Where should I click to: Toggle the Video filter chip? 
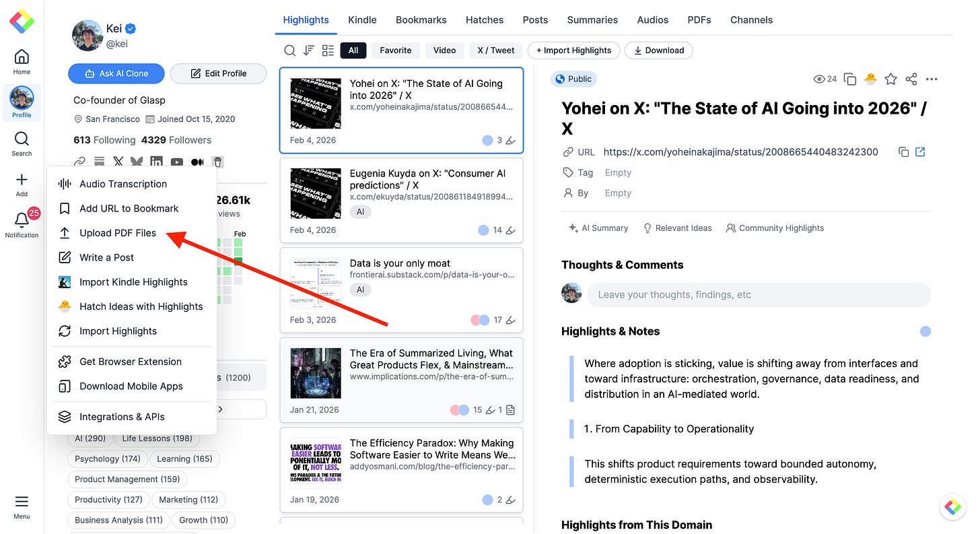[x=444, y=51]
